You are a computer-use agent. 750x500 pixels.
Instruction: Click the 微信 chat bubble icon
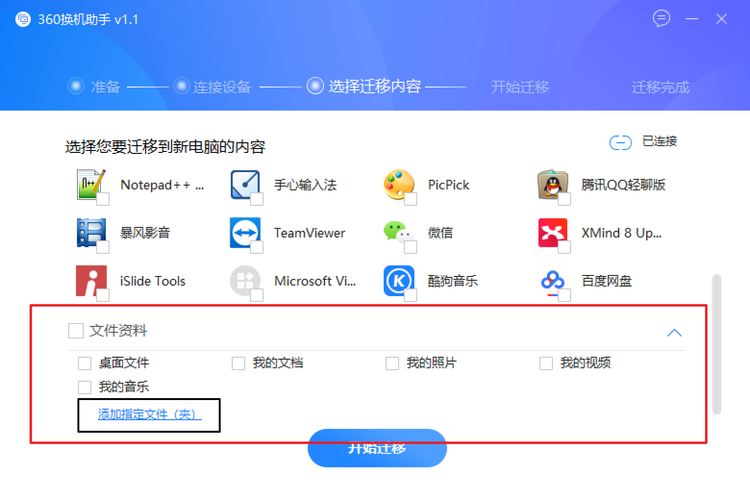tap(397, 232)
